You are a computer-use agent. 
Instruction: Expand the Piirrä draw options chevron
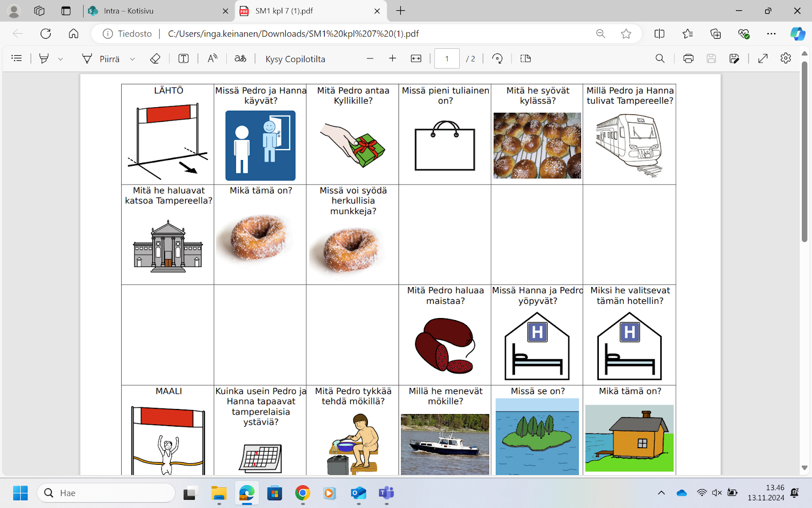[x=132, y=59]
